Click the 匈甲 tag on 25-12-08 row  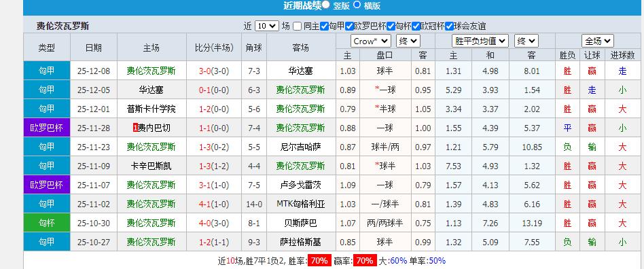pyautogui.click(x=47, y=71)
